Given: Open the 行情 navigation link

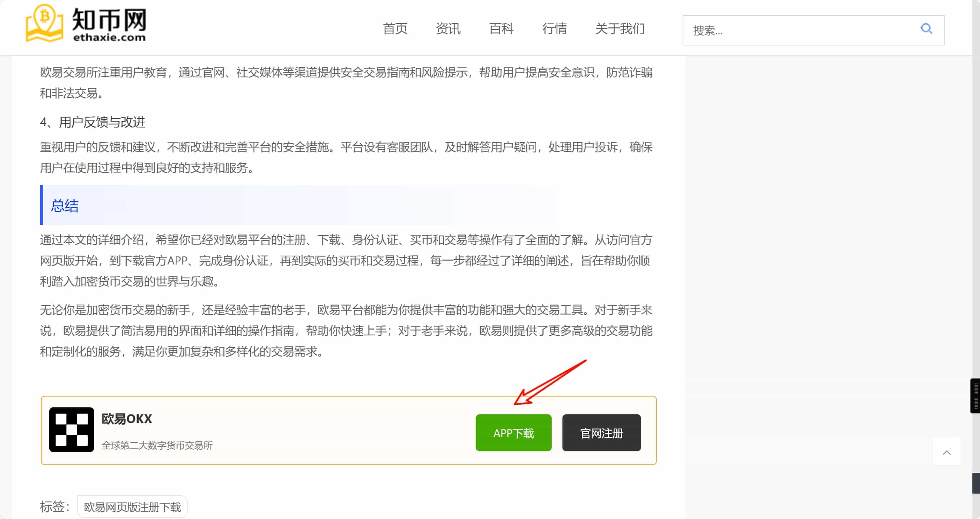Looking at the screenshot, I should (x=554, y=28).
